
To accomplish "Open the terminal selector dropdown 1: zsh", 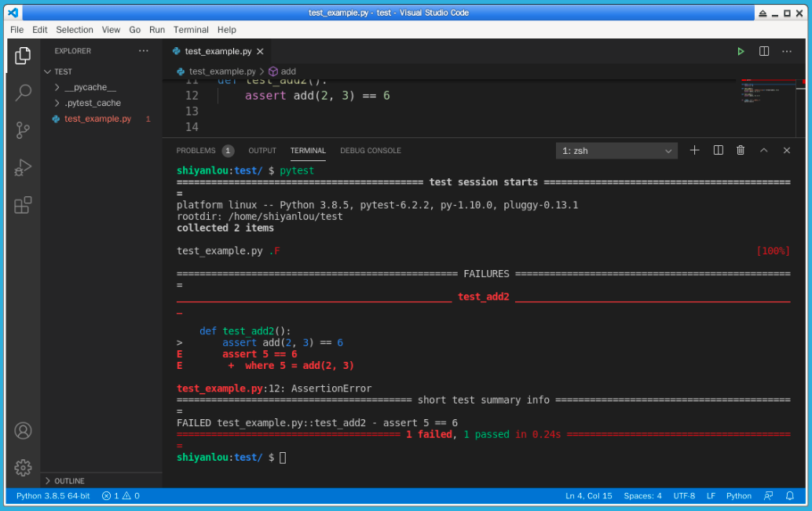I will click(x=616, y=151).
